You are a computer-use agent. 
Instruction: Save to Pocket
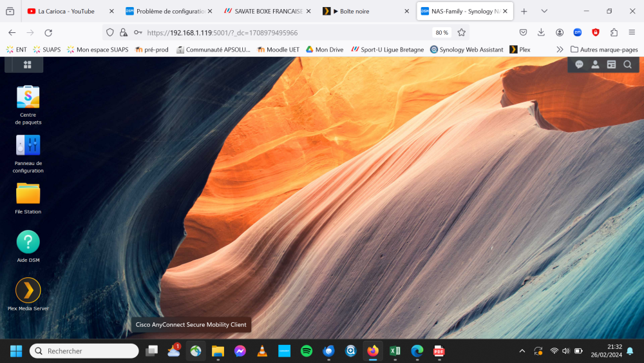click(x=523, y=32)
